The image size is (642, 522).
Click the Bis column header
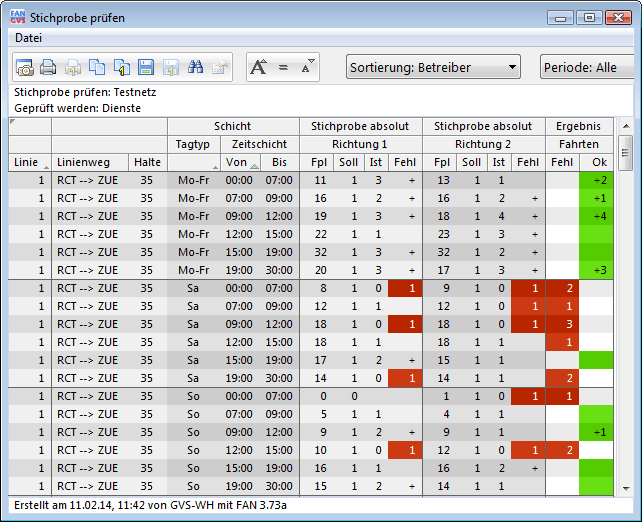(x=280, y=162)
